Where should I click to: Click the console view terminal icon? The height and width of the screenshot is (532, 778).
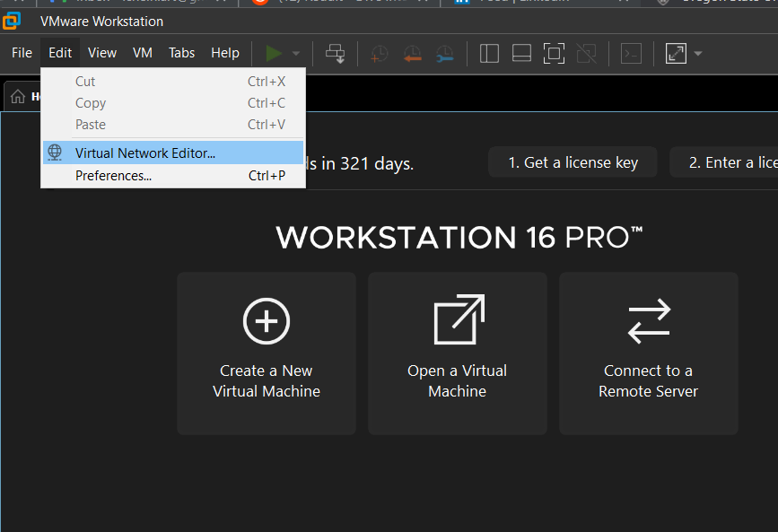click(631, 53)
